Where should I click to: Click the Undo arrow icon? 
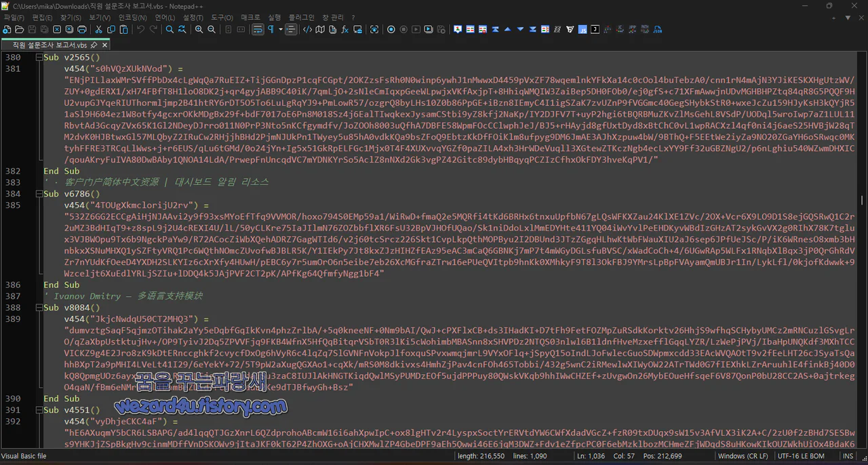pyautogui.click(x=141, y=30)
